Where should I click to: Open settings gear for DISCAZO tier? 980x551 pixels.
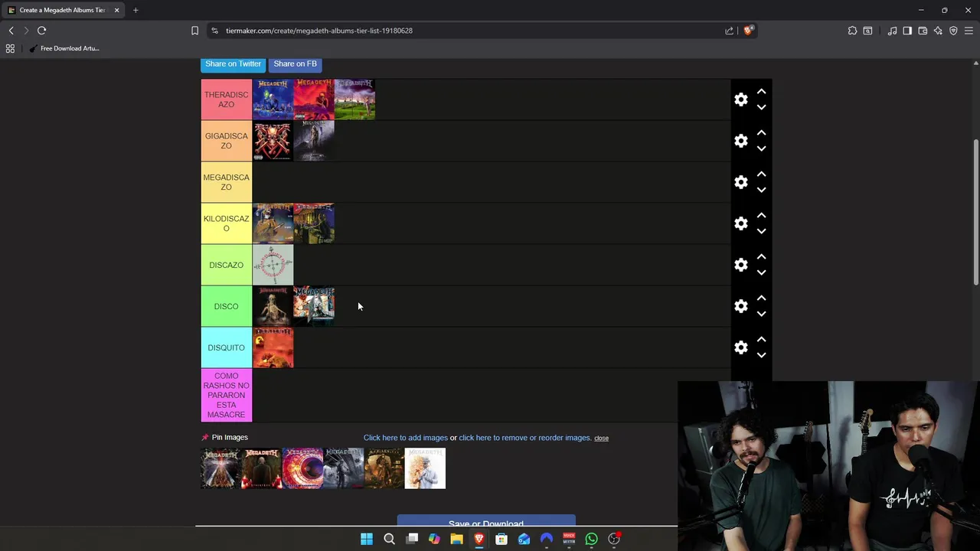click(x=741, y=265)
